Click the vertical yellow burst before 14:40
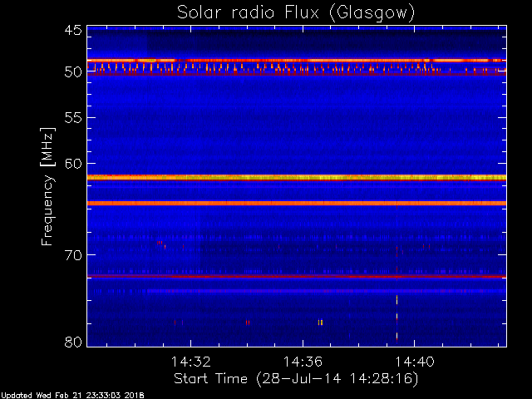 [x=397, y=318]
